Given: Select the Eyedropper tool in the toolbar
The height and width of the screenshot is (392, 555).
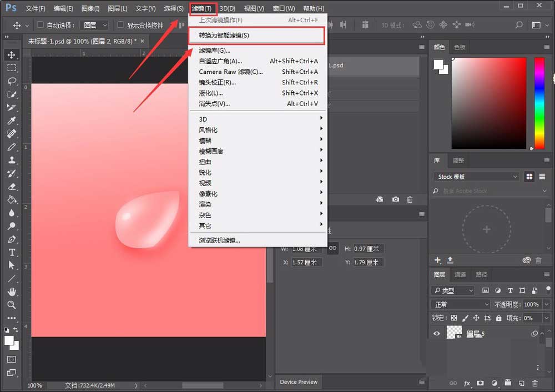Looking at the screenshot, I should (x=12, y=120).
